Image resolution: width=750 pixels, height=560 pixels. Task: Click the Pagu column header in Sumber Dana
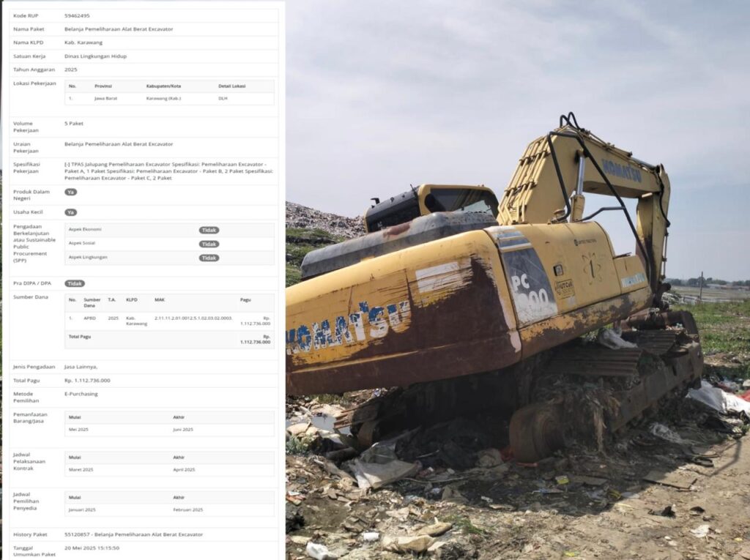pos(245,300)
